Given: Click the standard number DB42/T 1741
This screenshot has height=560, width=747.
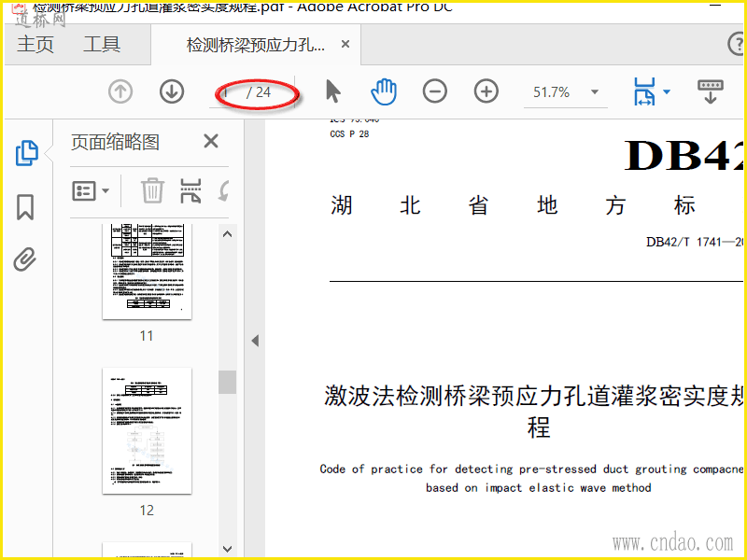Looking at the screenshot, I should click(x=684, y=242).
